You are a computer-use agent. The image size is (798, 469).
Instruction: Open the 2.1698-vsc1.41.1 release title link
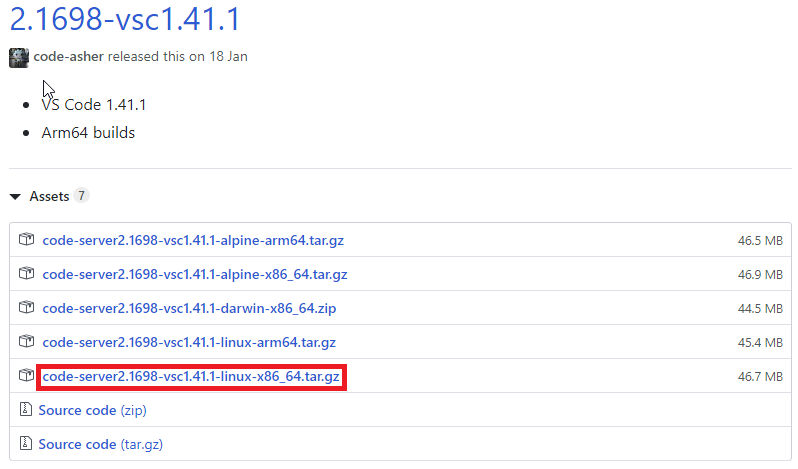tap(125, 19)
